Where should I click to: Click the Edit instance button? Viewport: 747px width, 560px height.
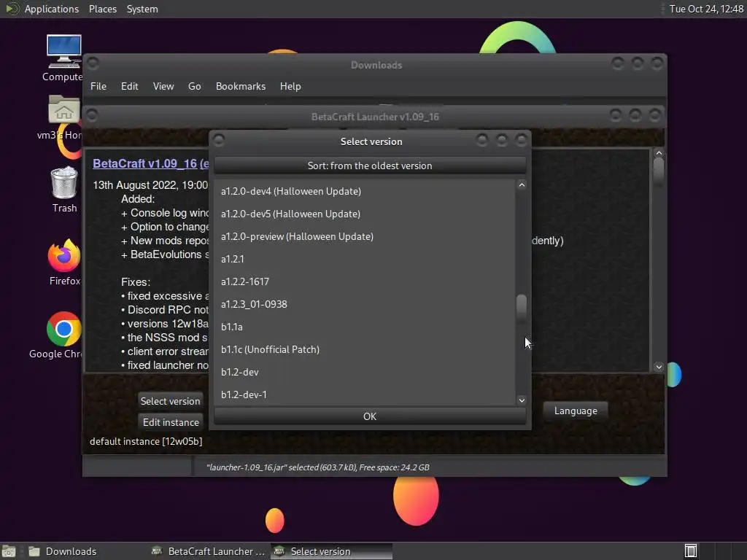click(x=170, y=422)
